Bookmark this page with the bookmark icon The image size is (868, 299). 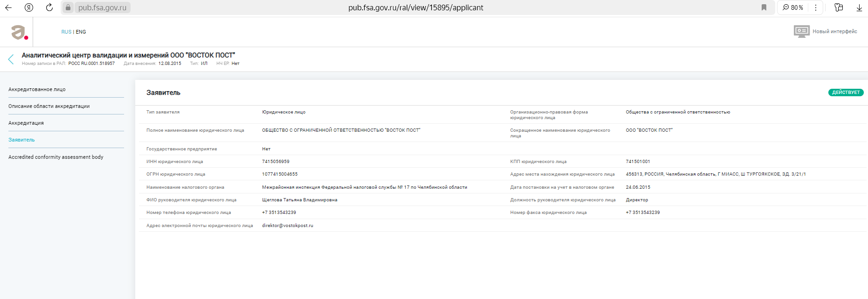click(764, 7)
